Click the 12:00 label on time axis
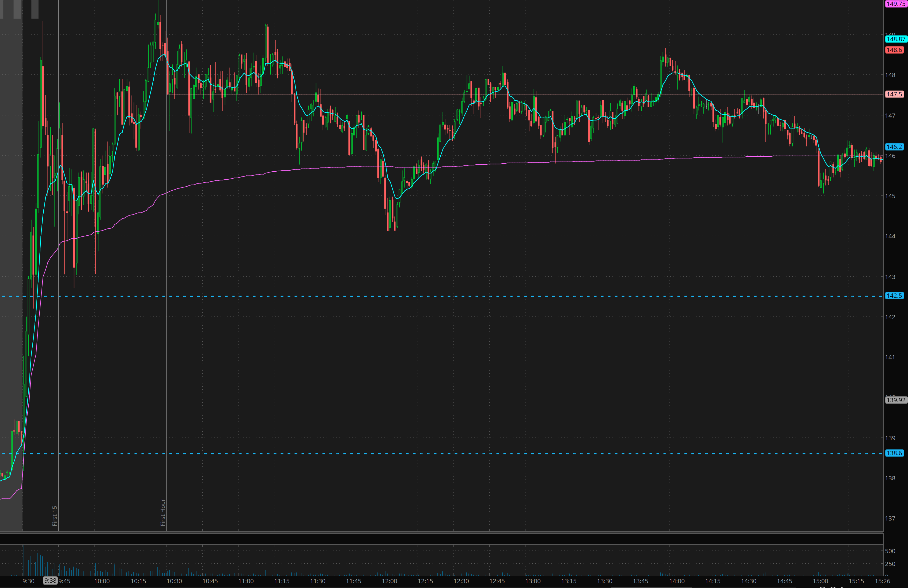This screenshot has height=588, width=908. 389,581
